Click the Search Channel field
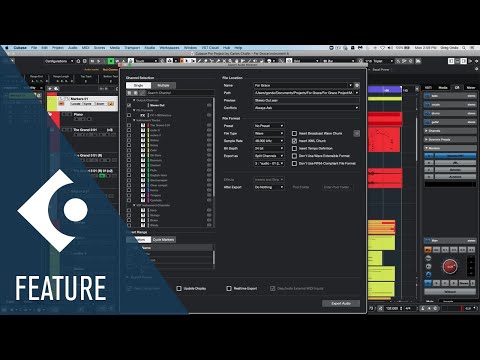This screenshot has height=360, width=480. (180, 93)
